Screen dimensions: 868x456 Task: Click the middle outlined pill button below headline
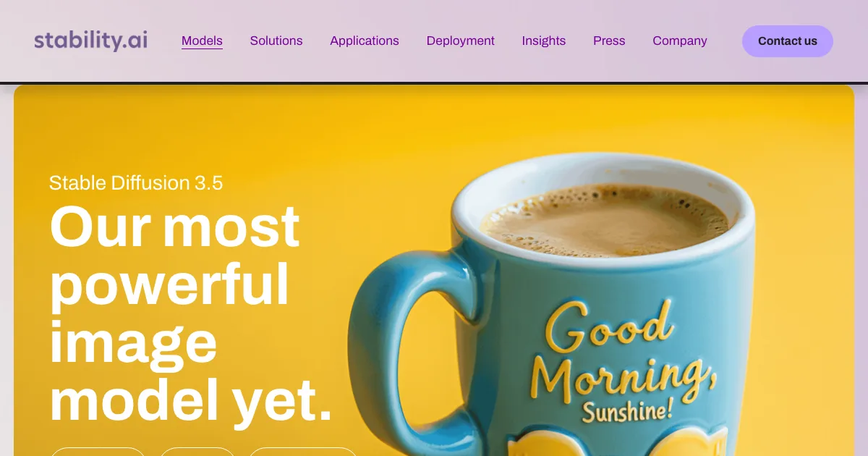197,452
